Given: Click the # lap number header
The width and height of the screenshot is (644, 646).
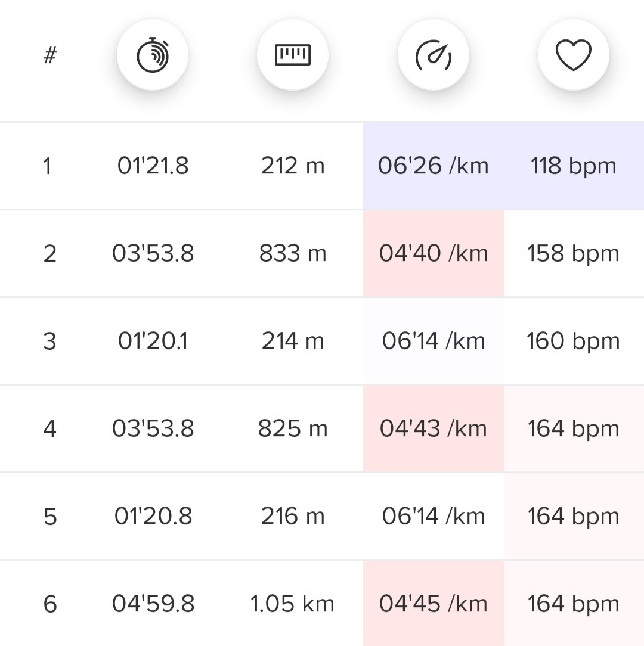Looking at the screenshot, I should (50, 55).
